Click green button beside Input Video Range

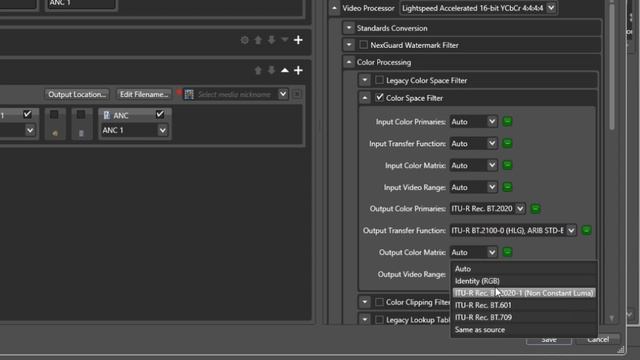507,187
